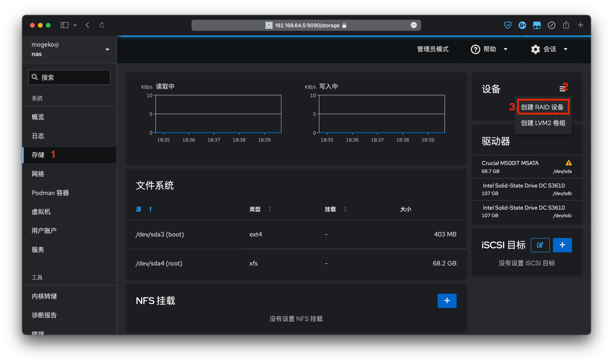
Task: Add a new iSCSI target
Action: [562, 245]
